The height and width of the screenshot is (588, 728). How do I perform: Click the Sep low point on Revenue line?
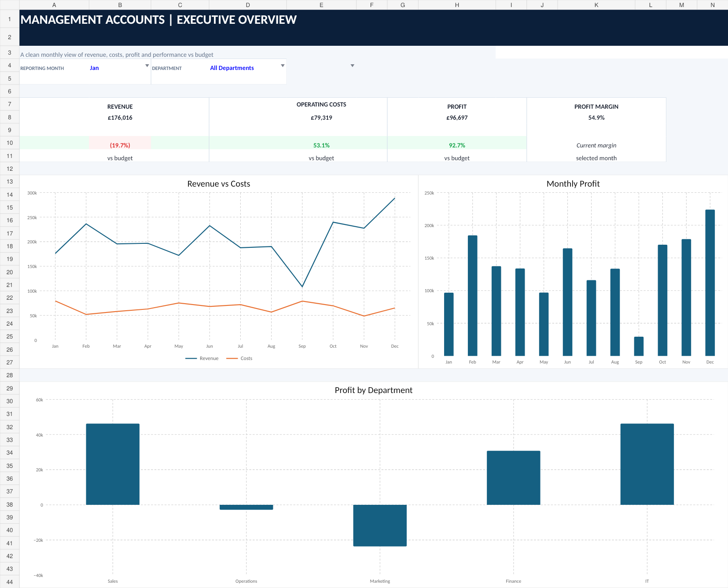coord(302,287)
